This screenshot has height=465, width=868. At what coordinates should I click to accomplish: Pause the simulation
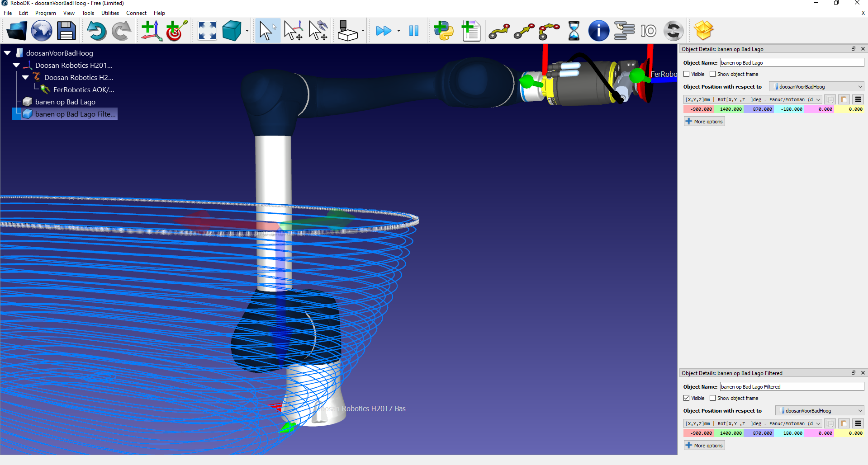click(413, 31)
